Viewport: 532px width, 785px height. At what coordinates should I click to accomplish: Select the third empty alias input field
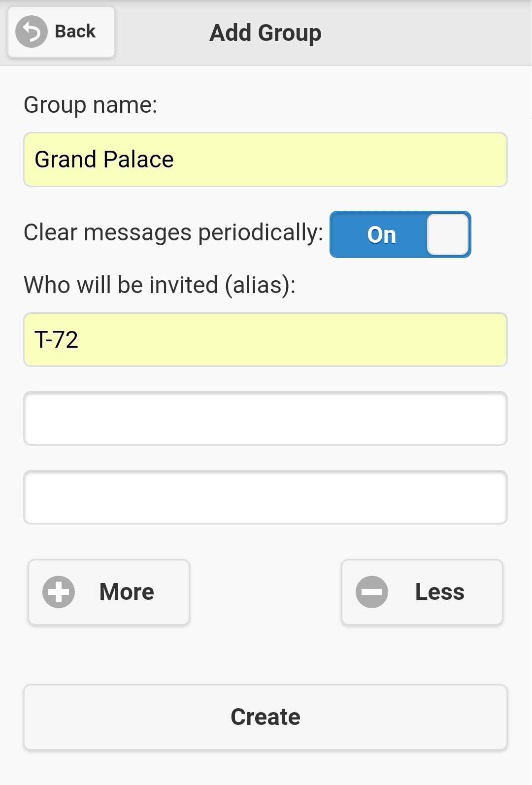265,497
